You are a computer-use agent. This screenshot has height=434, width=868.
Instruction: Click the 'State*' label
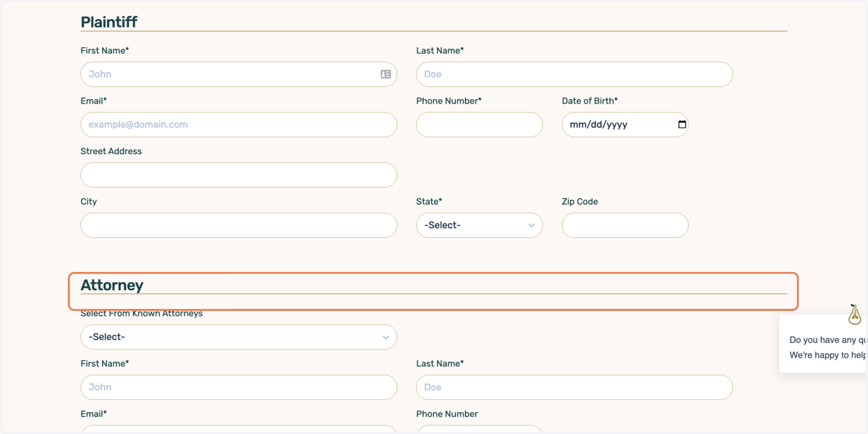coord(429,202)
